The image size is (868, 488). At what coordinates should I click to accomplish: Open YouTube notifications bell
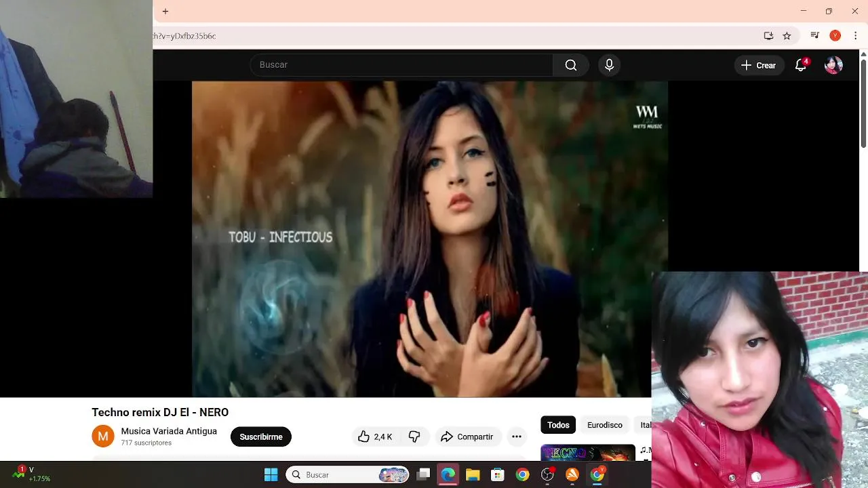click(x=801, y=65)
